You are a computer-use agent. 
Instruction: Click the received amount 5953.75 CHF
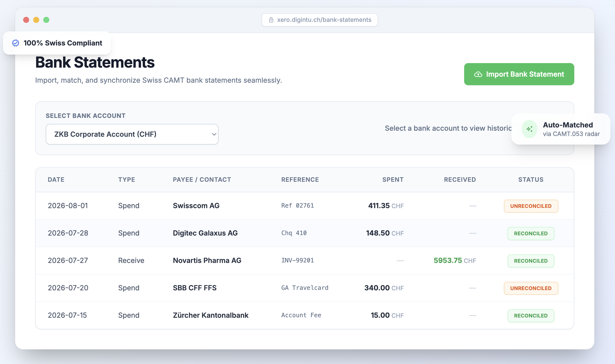point(455,260)
